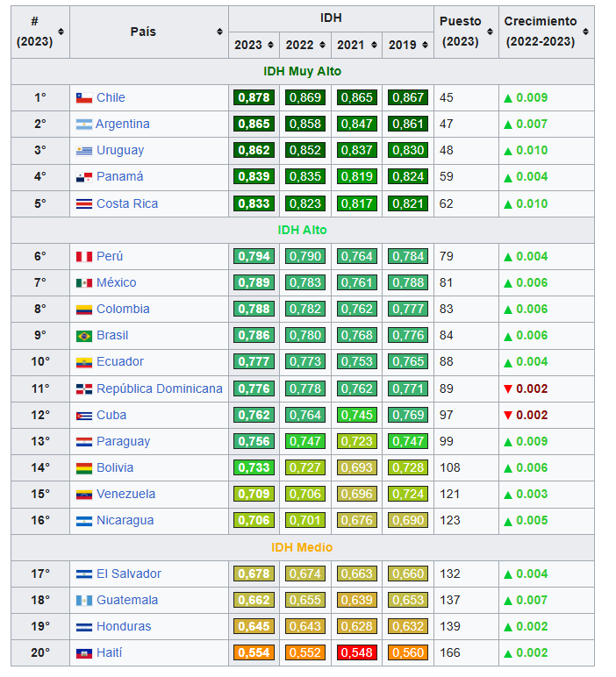Click Chile's 2023 IDH value 0,878
Image resolution: width=616 pixels, height=677 pixels.
[x=254, y=97]
